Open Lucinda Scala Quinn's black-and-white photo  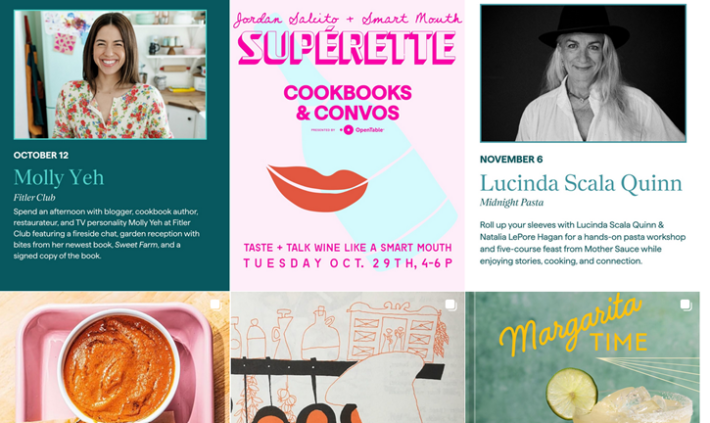[x=583, y=73]
